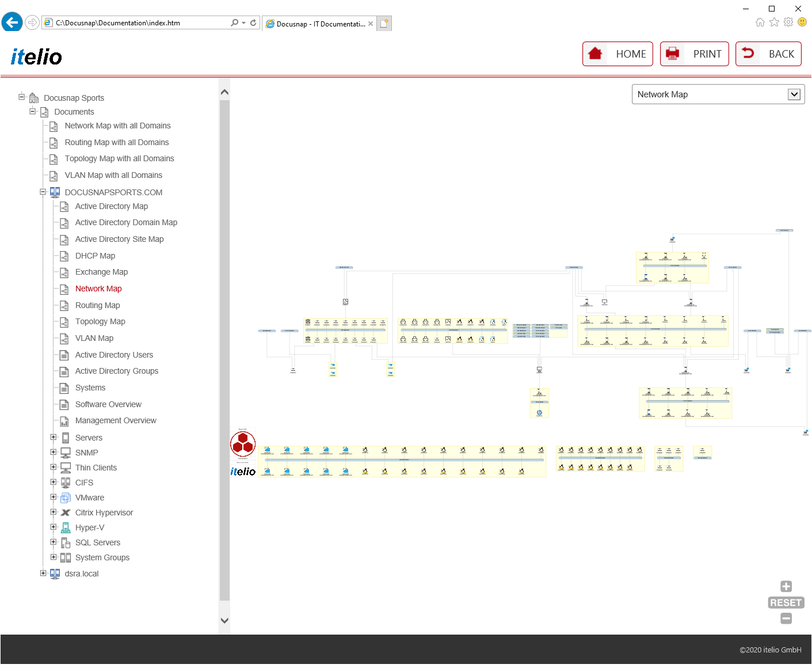Open the Management Overview report

point(116,420)
